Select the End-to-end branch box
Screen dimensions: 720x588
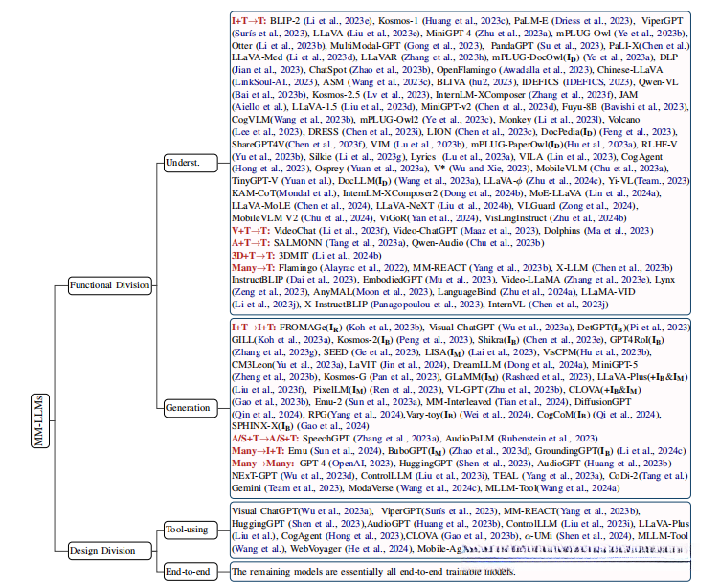[191, 572]
